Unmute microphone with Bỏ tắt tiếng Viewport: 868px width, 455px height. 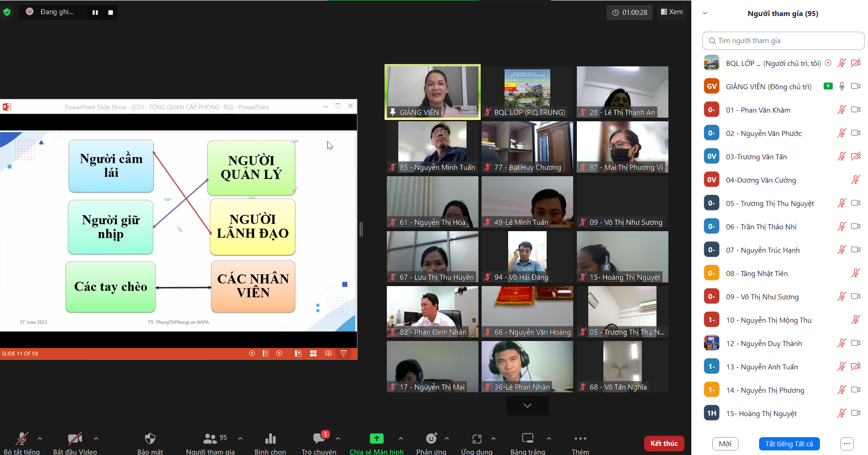tap(22, 439)
